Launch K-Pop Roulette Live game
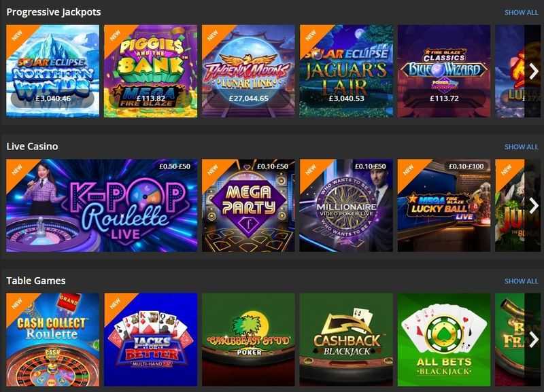 coord(101,206)
